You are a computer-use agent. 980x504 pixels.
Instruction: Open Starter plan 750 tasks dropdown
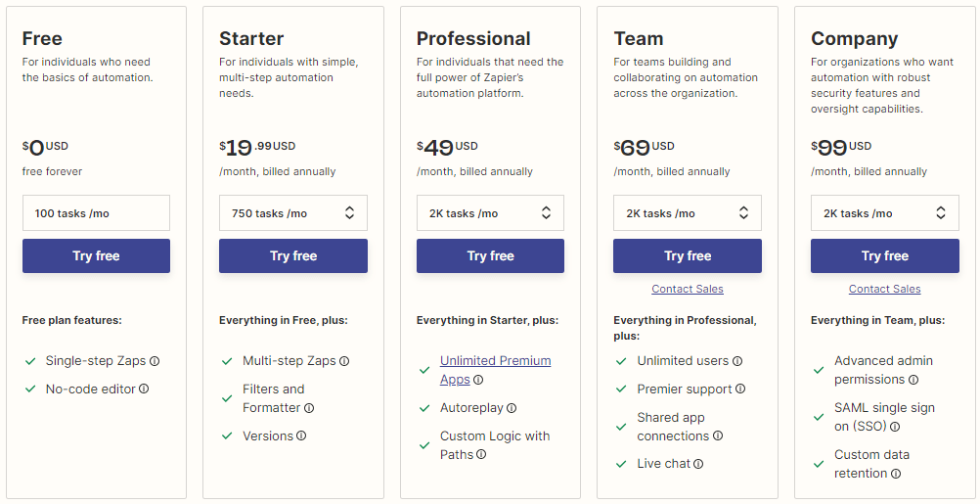293,213
